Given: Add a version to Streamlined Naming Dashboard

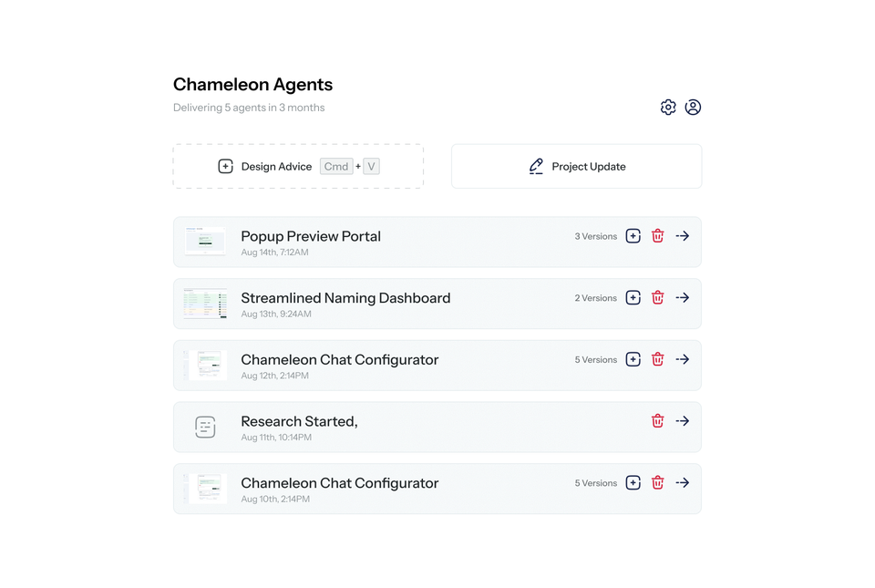Looking at the screenshot, I should coord(633,298).
